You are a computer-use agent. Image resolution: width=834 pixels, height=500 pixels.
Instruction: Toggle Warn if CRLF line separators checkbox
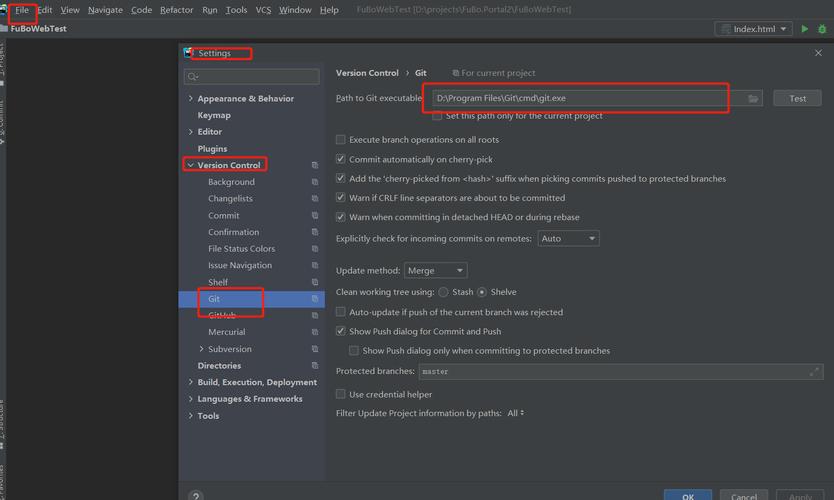point(340,197)
